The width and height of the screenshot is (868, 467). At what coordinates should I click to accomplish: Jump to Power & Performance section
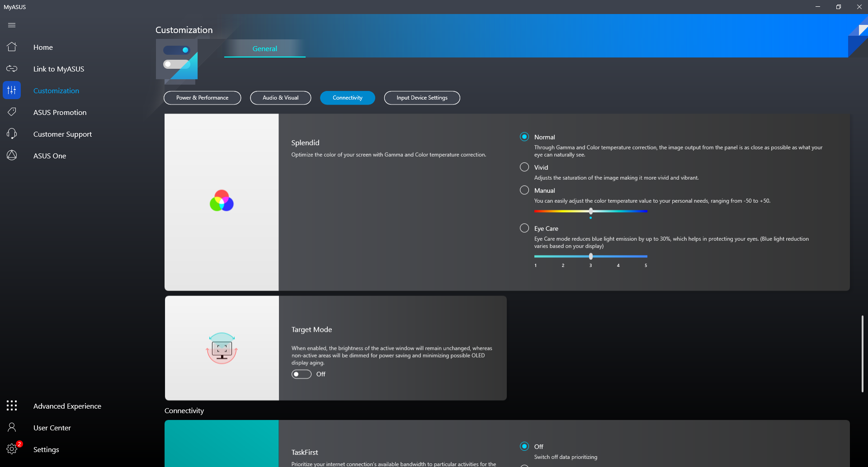tap(203, 98)
